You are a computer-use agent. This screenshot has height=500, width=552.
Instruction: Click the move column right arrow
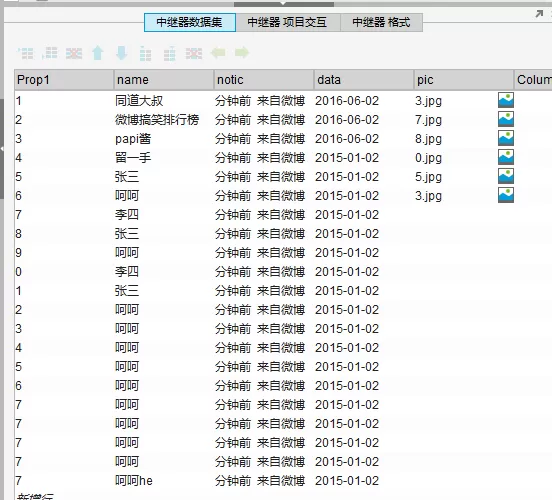click(242, 53)
